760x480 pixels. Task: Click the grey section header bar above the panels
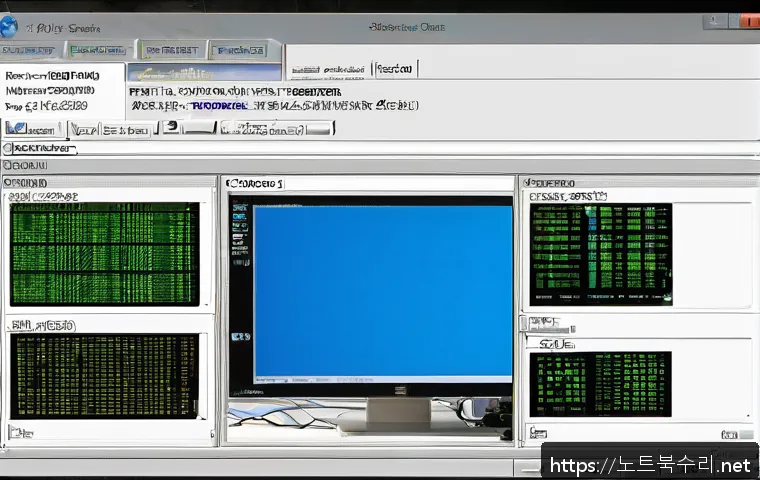tap(380, 165)
